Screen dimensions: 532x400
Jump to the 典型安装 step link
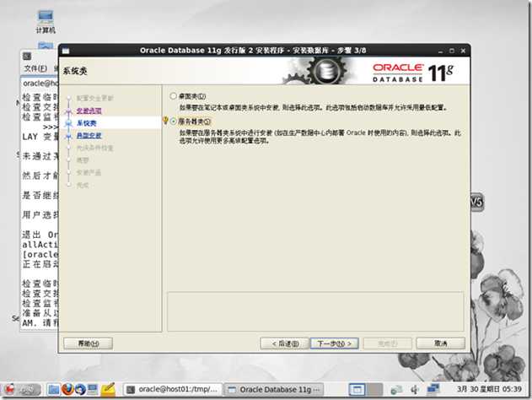pos(89,136)
